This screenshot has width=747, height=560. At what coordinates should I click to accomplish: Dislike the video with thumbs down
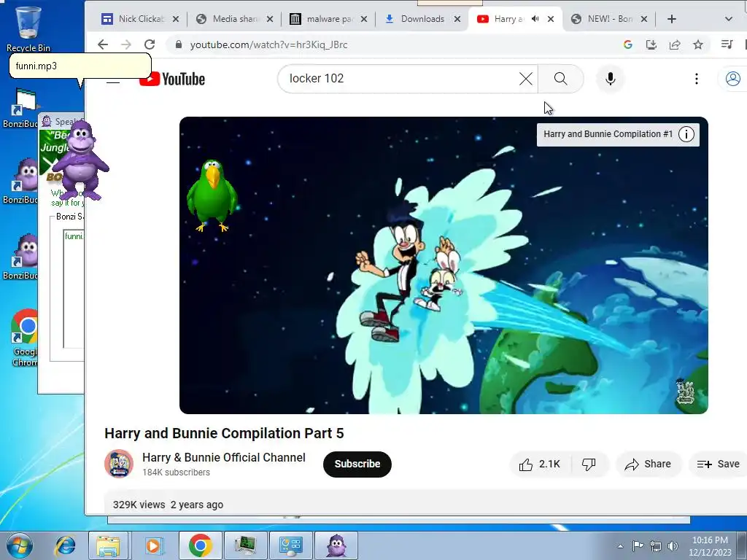589,464
